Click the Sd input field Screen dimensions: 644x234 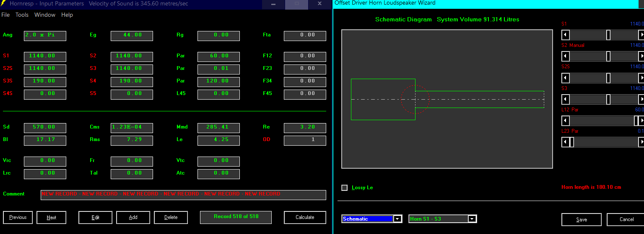click(x=45, y=128)
